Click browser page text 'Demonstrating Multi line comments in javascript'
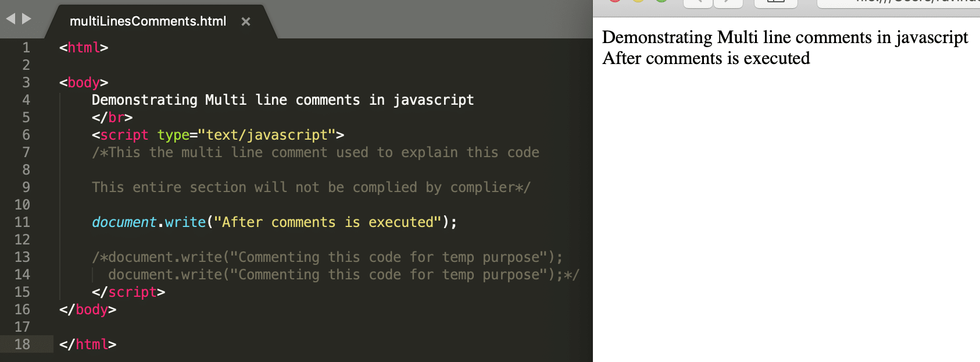Viewport: 980px width, 362px height. click(785, 38)
